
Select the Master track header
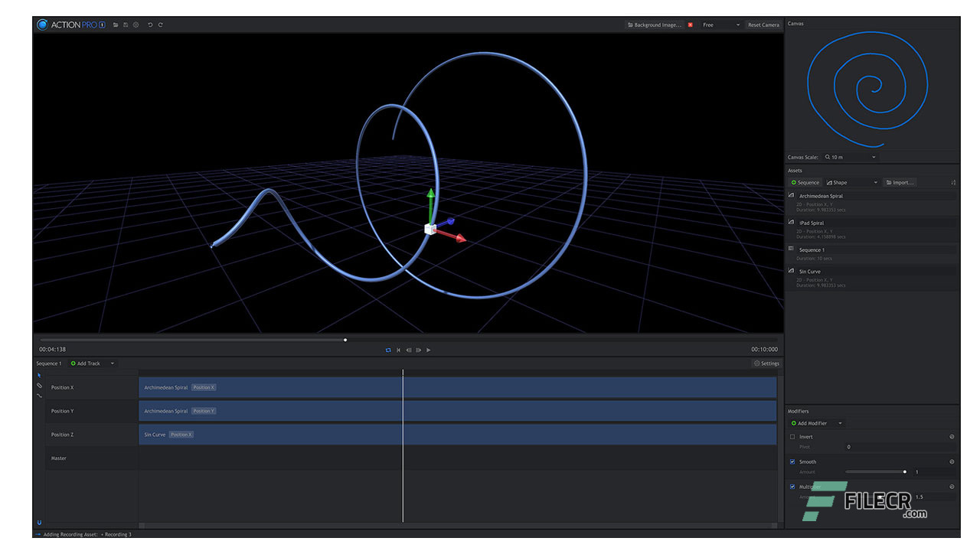[91, 458]
